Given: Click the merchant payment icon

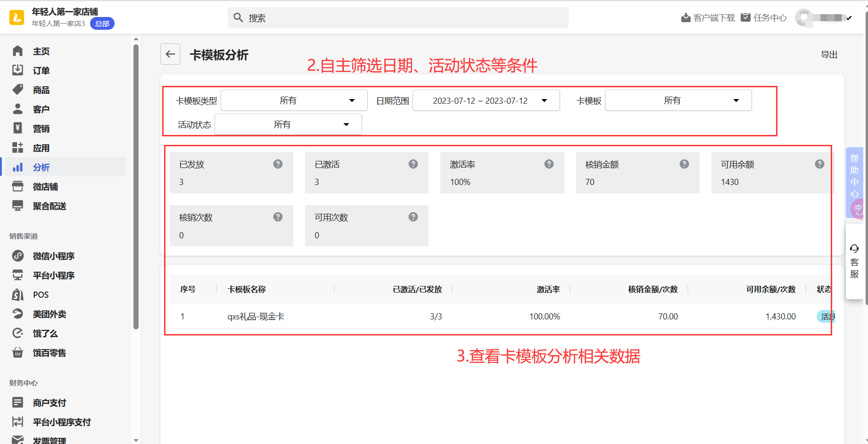Looking at the screenshot, I should coord(18,402).
